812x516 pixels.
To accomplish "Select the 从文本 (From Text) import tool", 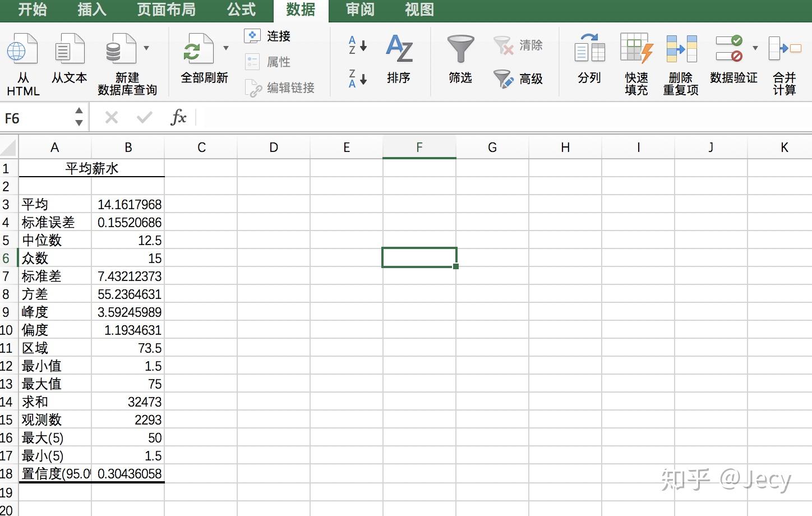I will [68, 56].
